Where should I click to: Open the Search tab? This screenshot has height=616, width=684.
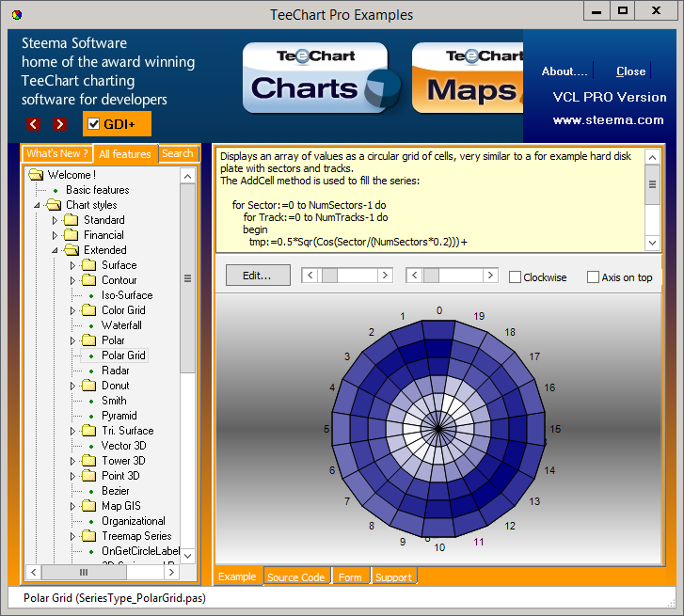coord(178,153)
